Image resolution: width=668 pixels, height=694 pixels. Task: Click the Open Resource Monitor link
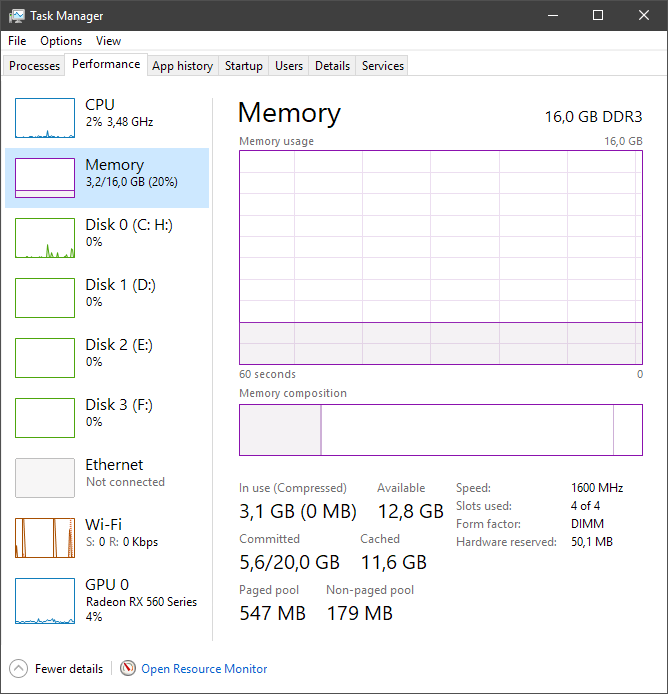point(204,669)
